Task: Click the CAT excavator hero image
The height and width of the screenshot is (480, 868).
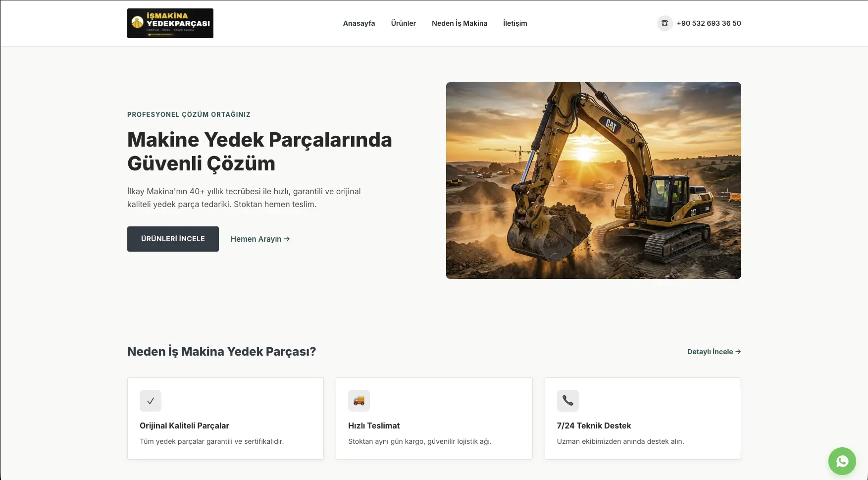Action: point(593,180)
